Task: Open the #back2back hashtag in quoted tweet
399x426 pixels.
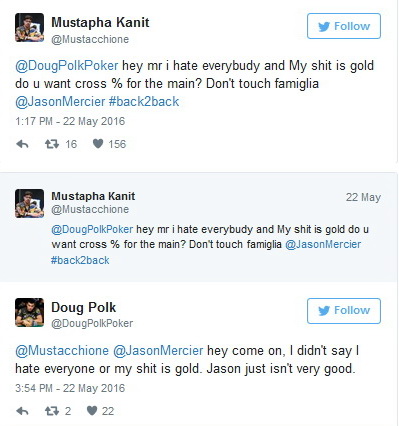Action: (80, 260)
